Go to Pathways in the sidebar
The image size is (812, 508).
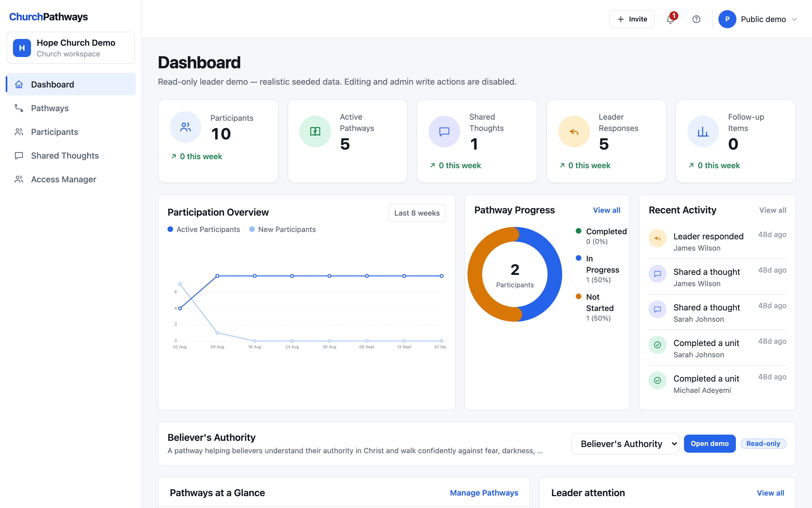tap(71, 108)
